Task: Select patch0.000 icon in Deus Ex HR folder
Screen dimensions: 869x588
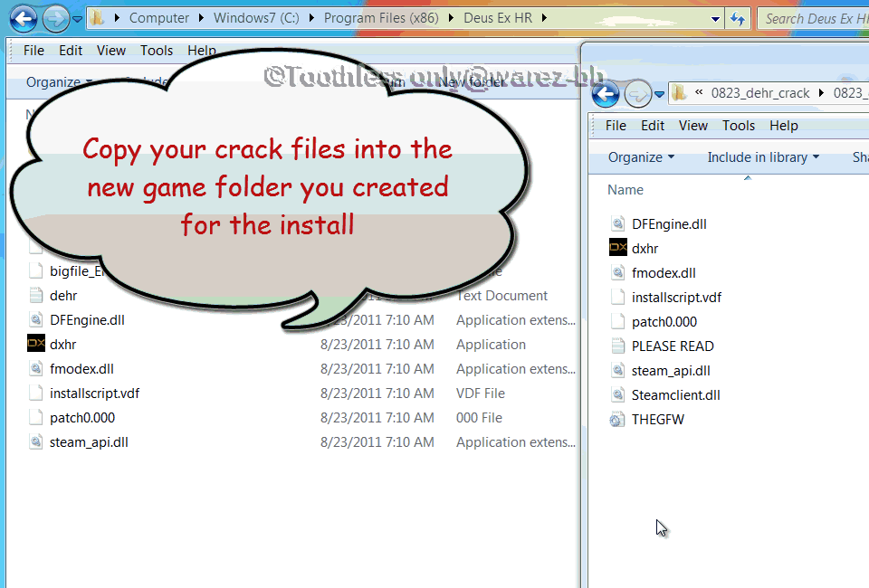Action: (36, 417)
